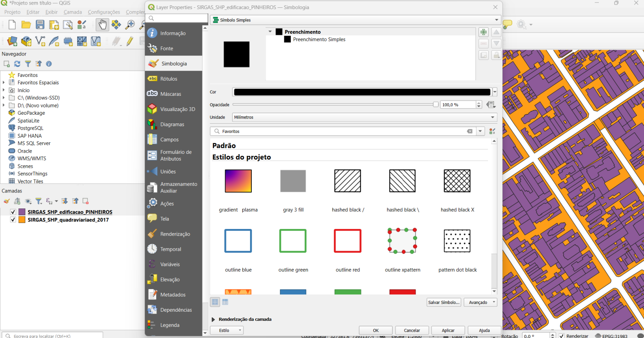Click the Save Project floppy icon
The width and height of the screenshot is (644, 338).
pyautogui.click(x=40, y=25)
